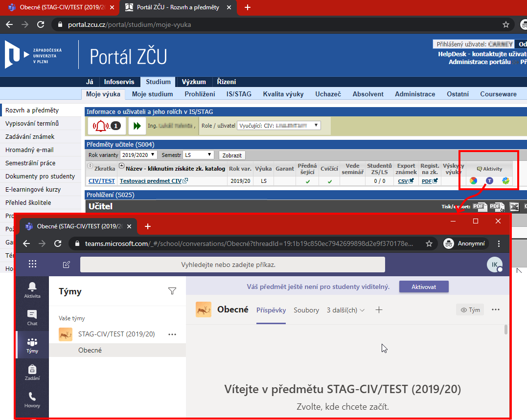Start a new chat with the compose icon

pos(66,265)
